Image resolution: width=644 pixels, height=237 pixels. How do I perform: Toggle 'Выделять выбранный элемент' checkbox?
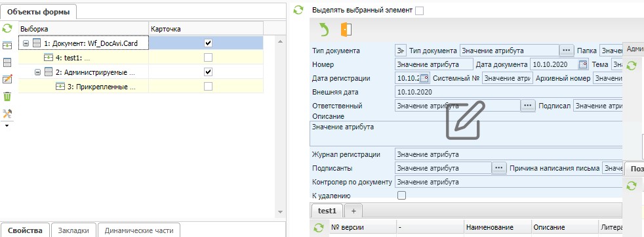click(x=419, y=11)
